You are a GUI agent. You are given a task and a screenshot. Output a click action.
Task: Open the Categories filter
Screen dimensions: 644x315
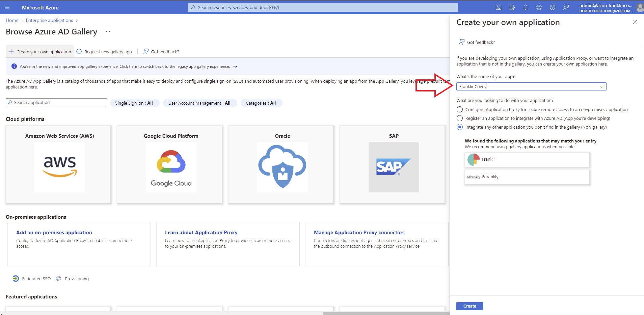[261, 103]
